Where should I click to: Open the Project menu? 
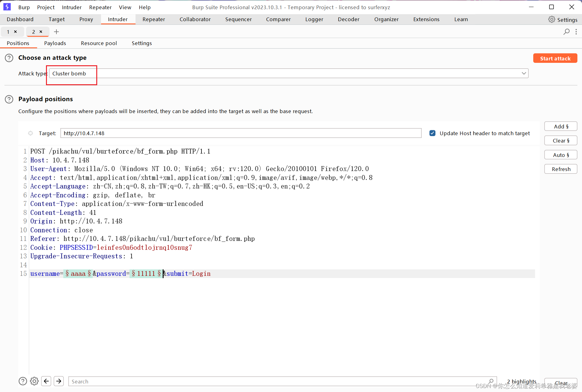pyautogui.click(x=46, y=7)
